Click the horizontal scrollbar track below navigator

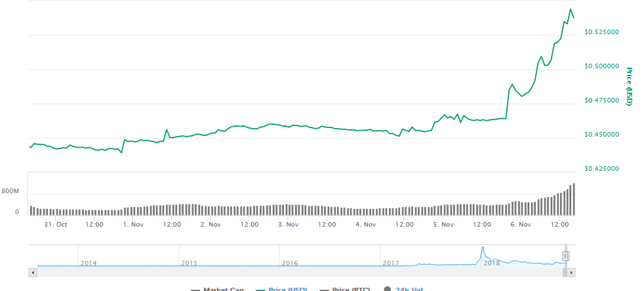tap(295, 272)
